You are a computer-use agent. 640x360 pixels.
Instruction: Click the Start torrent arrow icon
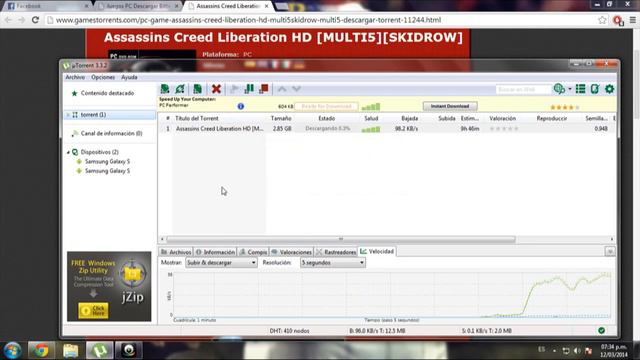coord(234,89)
